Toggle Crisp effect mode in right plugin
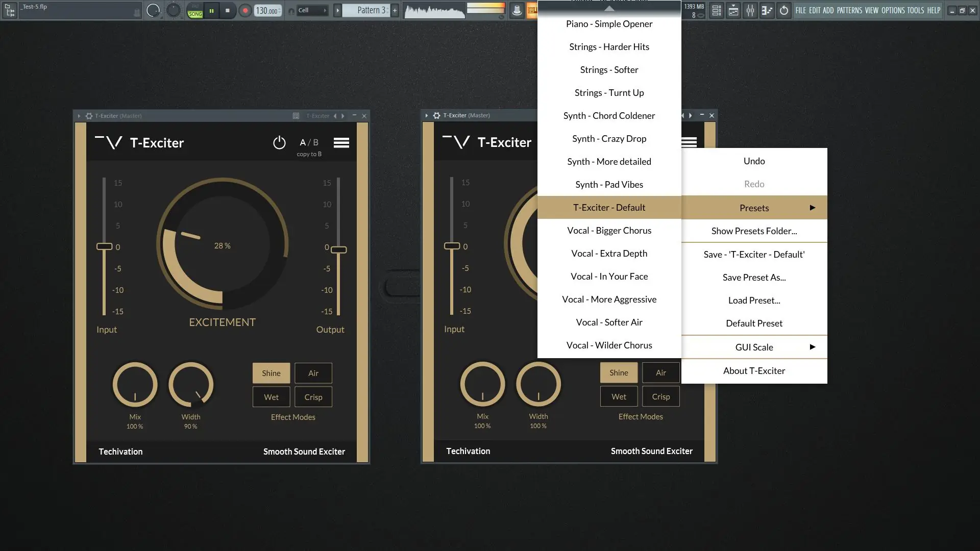The width and height of the screenshot is (980, 551). coord(660,396)
